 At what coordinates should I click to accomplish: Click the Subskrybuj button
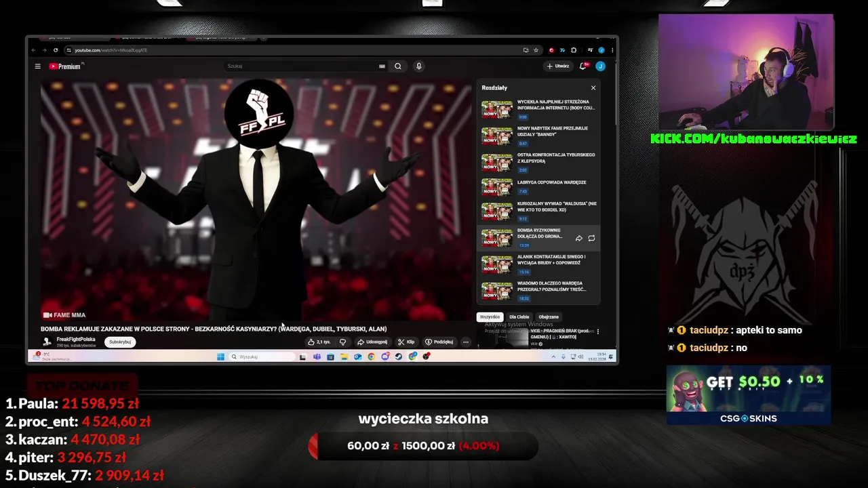pyautogui.click(x=120, y=342)
